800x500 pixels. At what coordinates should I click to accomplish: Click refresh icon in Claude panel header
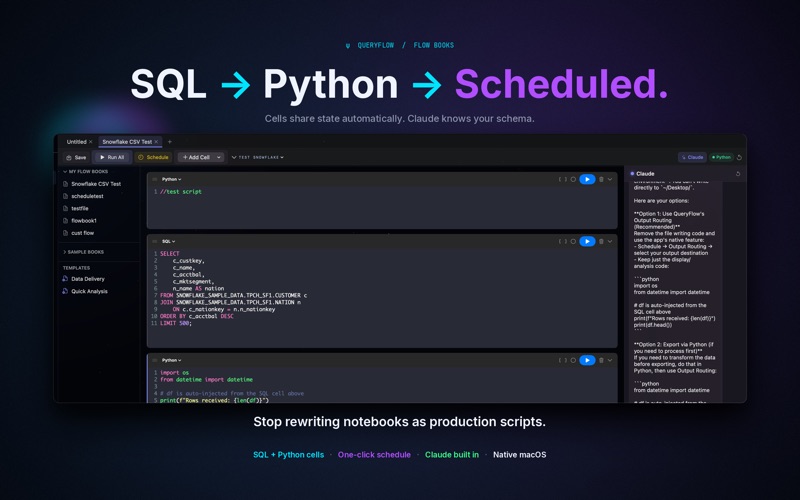pyautogui.click(x=738, y=174)
